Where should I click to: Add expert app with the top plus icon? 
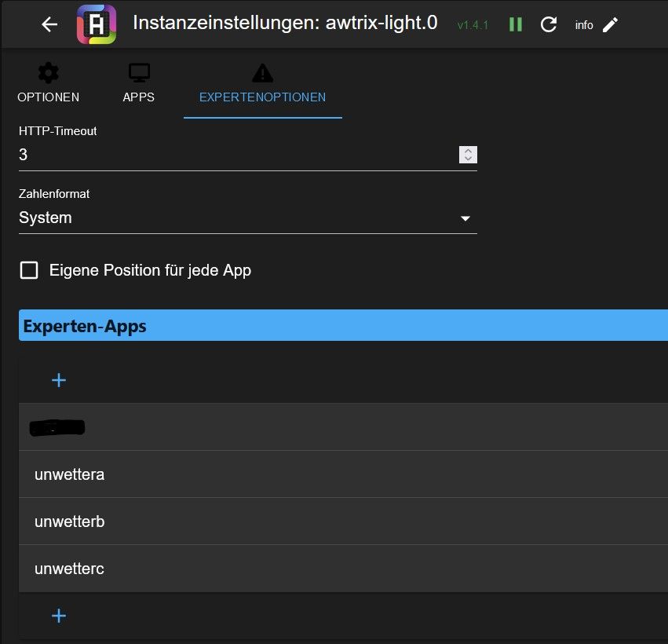59,380
